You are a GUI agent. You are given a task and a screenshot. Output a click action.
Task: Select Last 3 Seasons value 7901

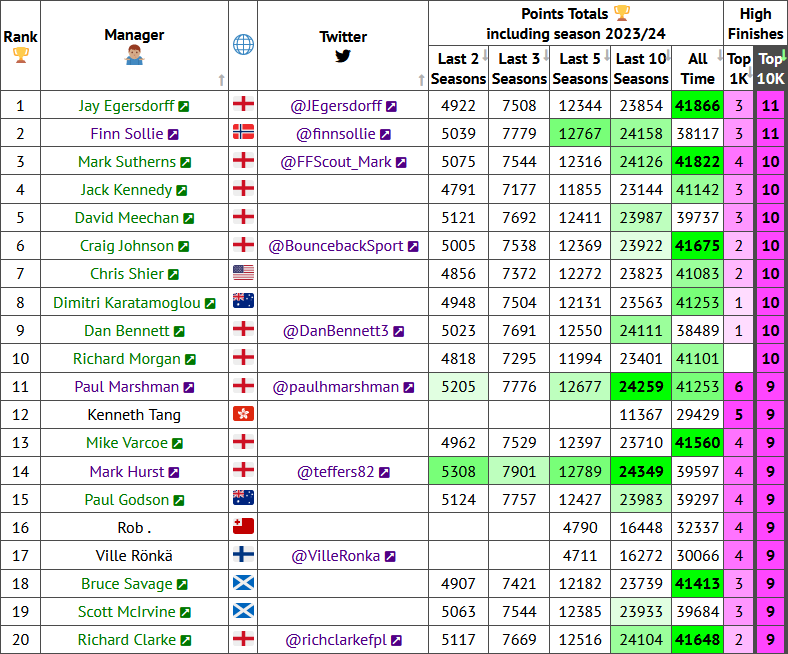click(519, 472)
